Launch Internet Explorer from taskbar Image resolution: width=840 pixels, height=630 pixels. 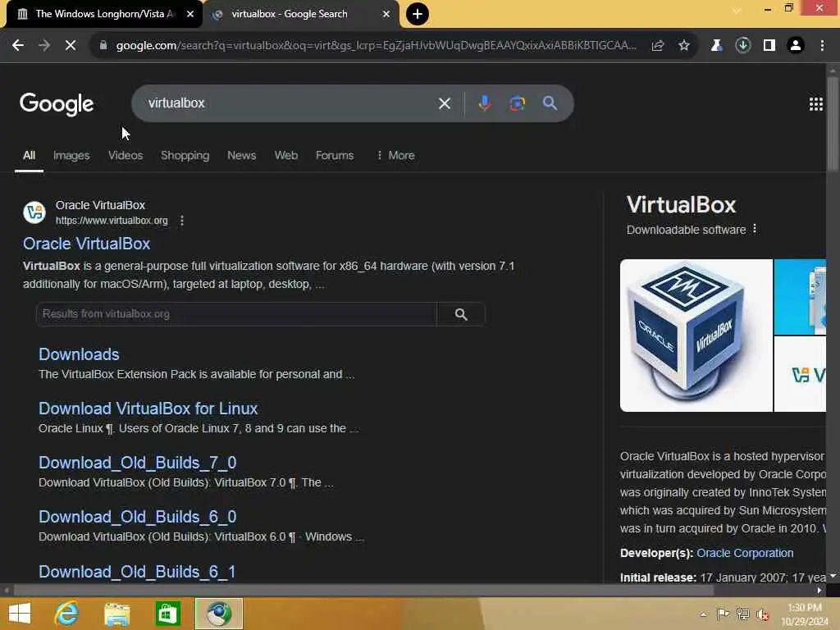click(66, 614)
